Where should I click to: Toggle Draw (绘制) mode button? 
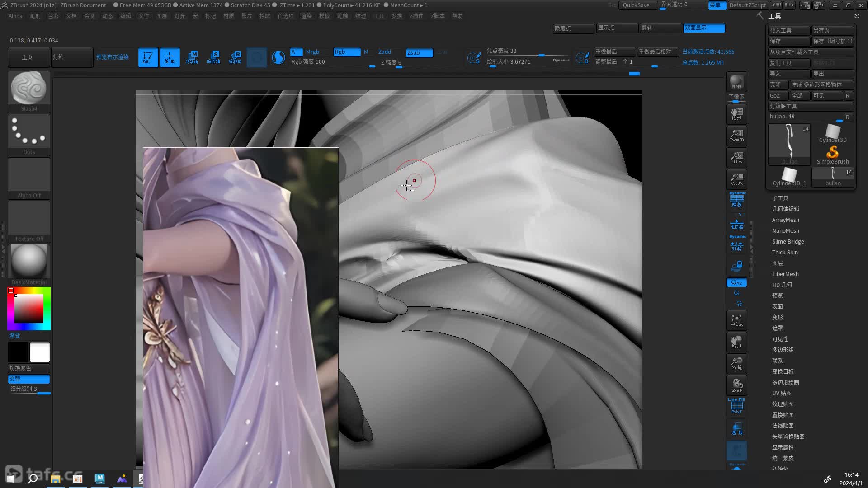[170, 57]
